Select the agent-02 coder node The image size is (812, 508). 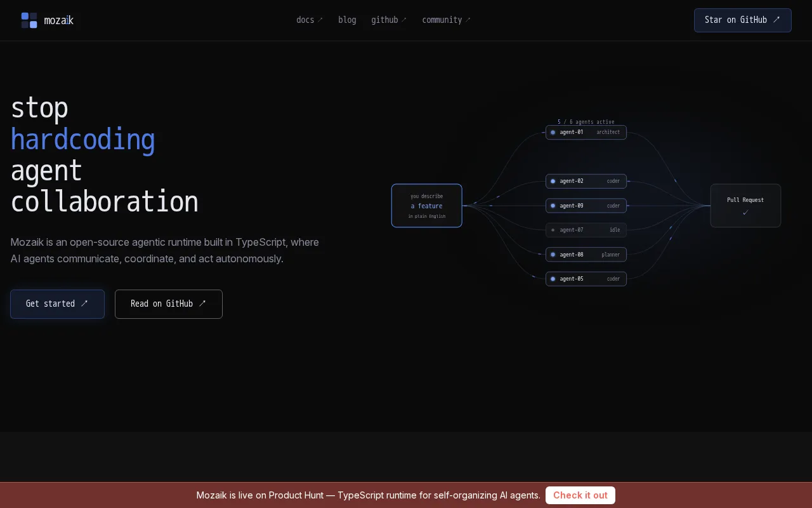(586, 181)
